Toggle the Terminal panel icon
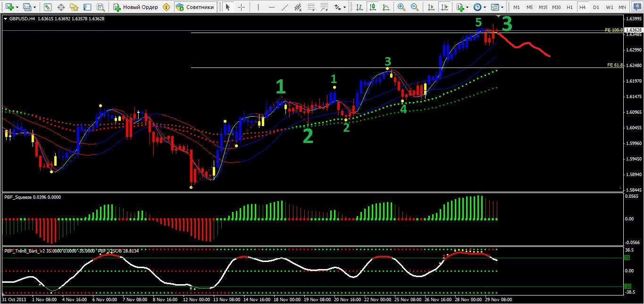 tap(87, 7)
